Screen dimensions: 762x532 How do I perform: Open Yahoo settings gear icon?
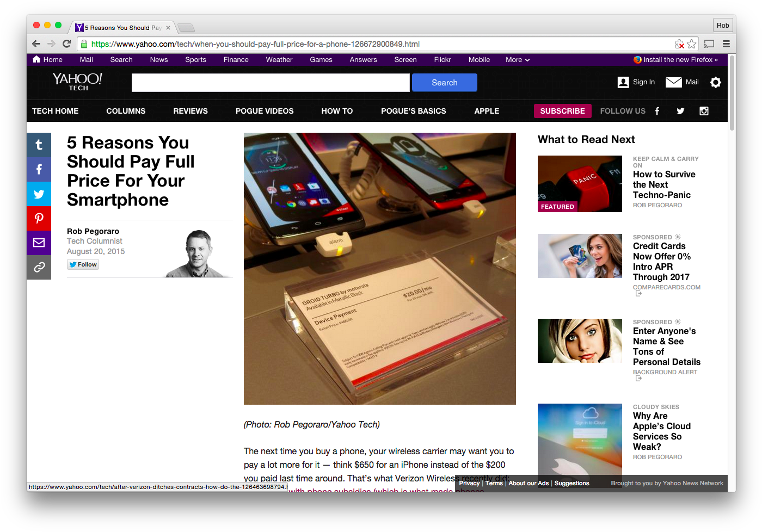pyautogui.click(x=716, y=82)
